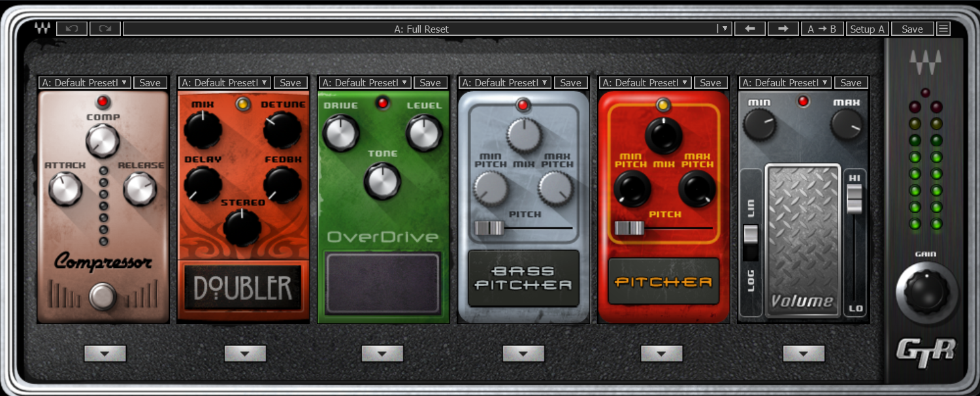Open Volume pedal Default Preset dropdown
The image size is (980, 396).
tap(785, 82)
